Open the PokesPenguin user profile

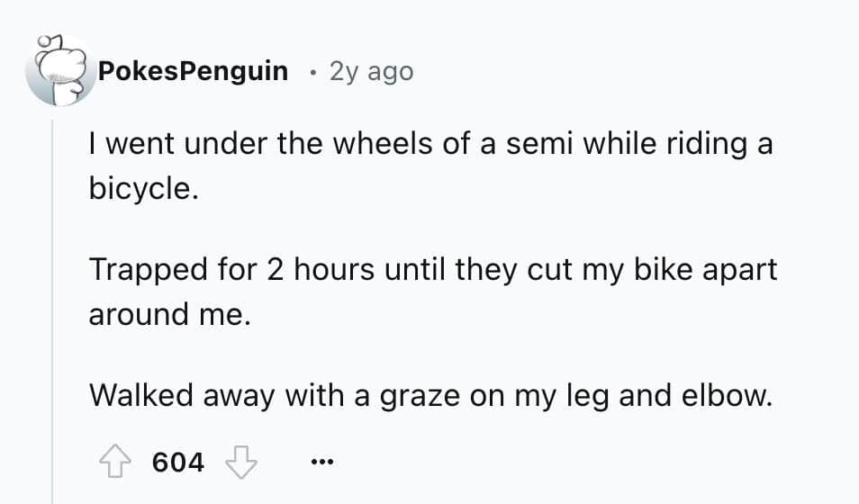(193, 71)
